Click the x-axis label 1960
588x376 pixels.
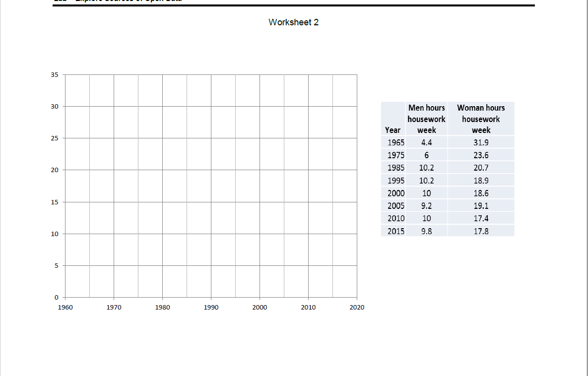[65, 308]
